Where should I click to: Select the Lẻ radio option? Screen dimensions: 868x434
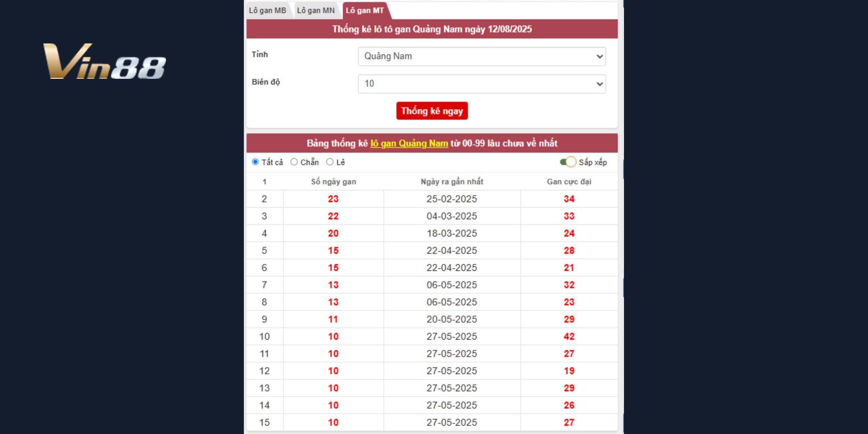tap(330, 162)
